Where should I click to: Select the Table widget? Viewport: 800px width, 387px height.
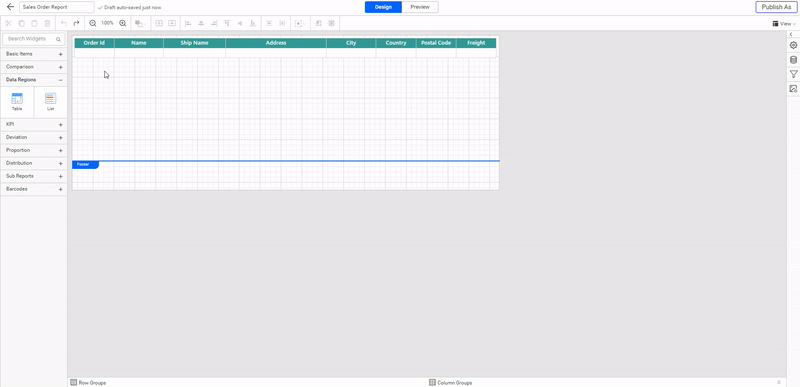click(x=17, y=102)
